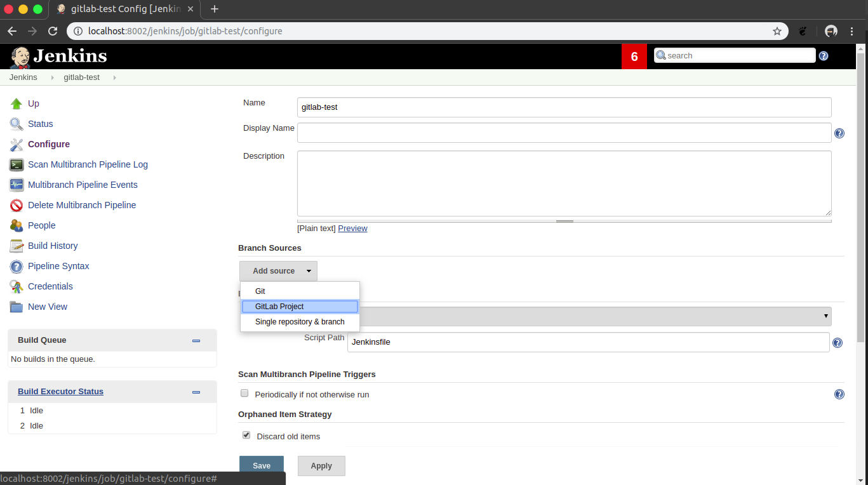Image resolution: width=868 pixels, height=485 pixels.
Task: Click the Jenkins butler logo
Action: click(x=20, y=56)
